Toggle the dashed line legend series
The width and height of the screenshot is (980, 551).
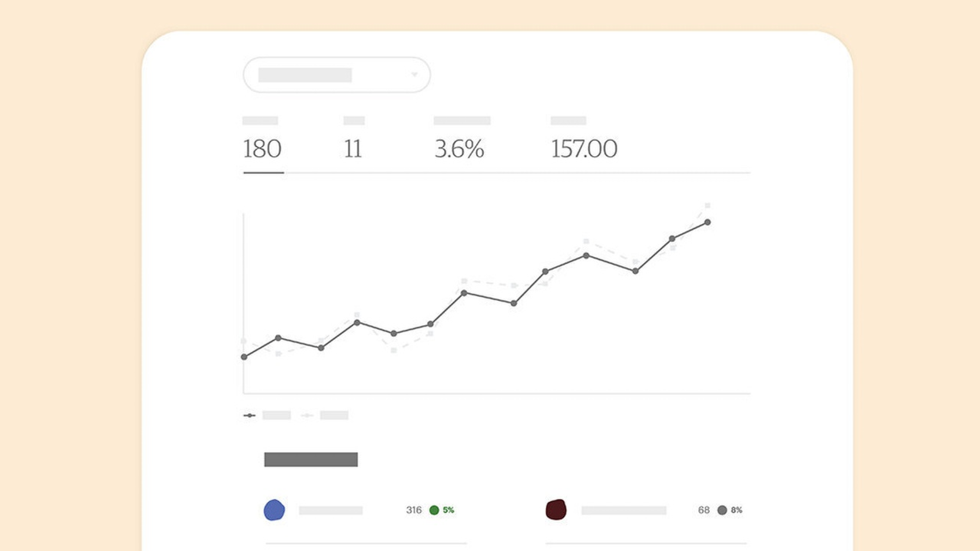coord(325,415)
